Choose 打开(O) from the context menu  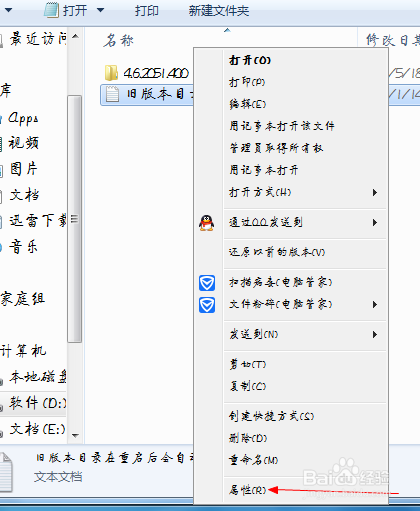click(x=250, y=60)
